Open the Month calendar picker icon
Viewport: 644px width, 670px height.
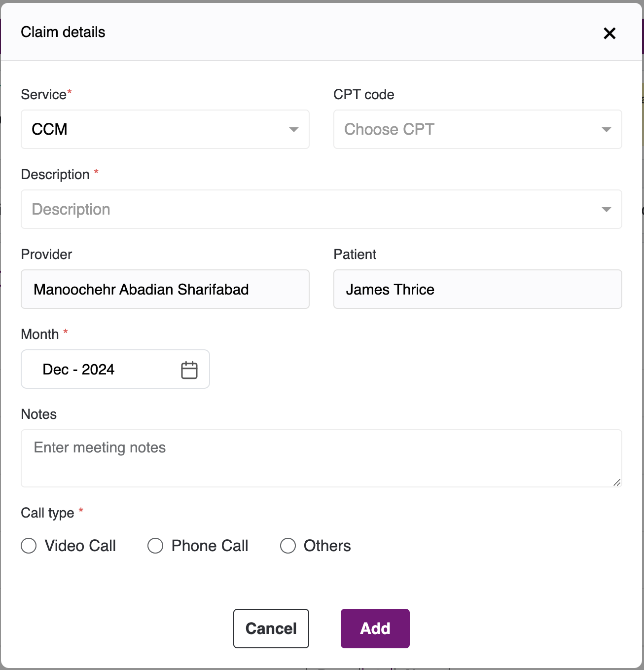189,370
